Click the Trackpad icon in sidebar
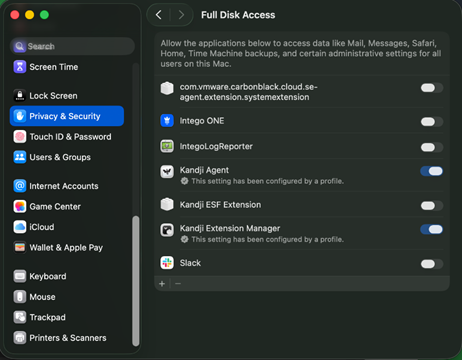The height and width of the screenshot is (360, 462). 20,317
